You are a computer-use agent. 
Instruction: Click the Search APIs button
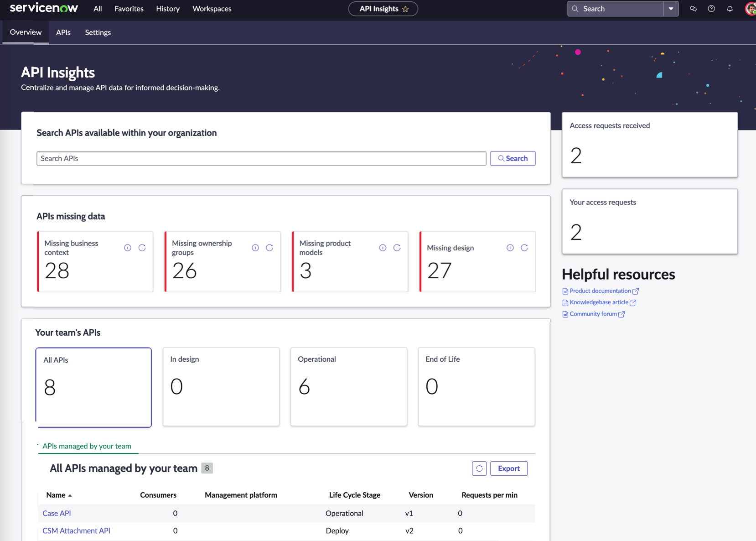513,158
